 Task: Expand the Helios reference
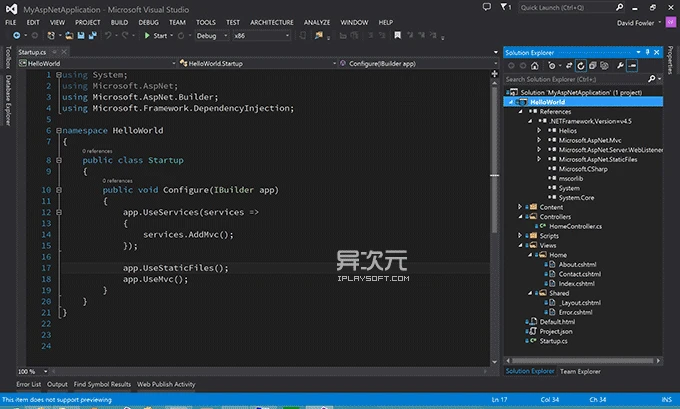coord(539,131)
